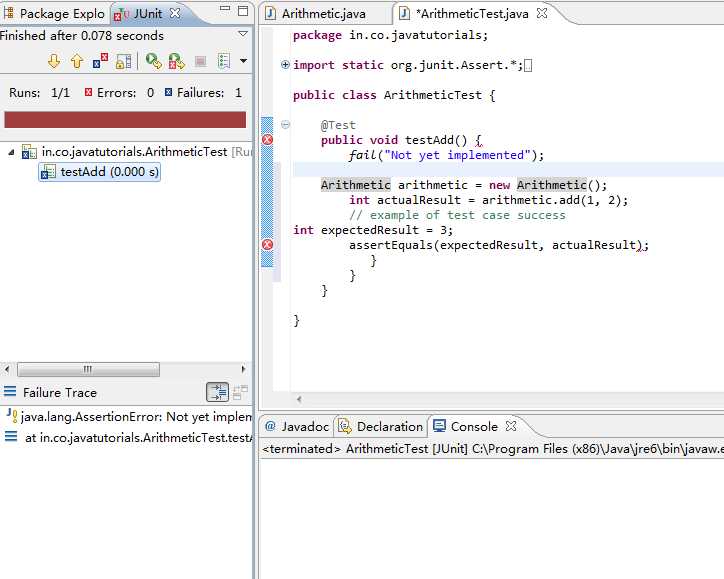Rerun Test Failures First icon
Image resolution: width=724 pixels, height=579 pixels.
pyautogui.click(x=176, y=61)
